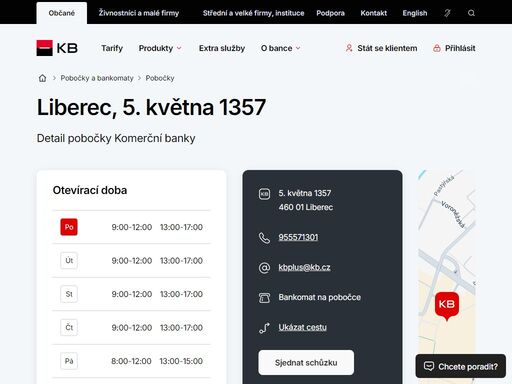Click Friday afternoon hours 13:00-15:00
Viewport: 512px width, 384px height.
(x=181, y=361)
